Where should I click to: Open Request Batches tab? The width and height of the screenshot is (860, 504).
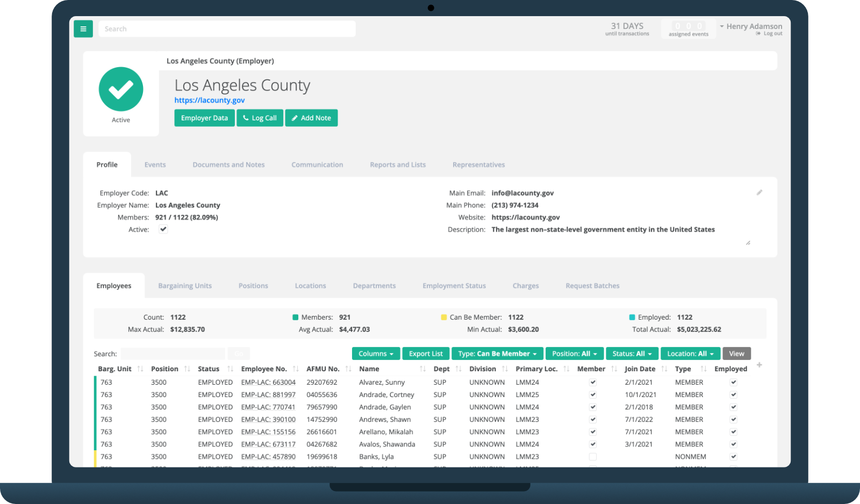coord(592,286)
